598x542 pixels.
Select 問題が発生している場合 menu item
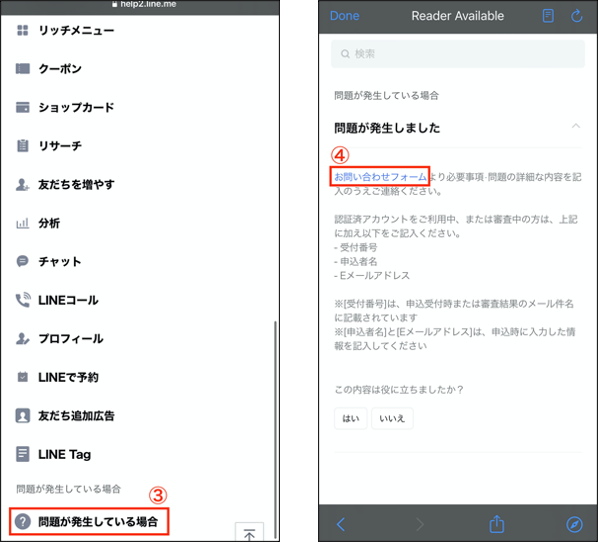[89, 521]
